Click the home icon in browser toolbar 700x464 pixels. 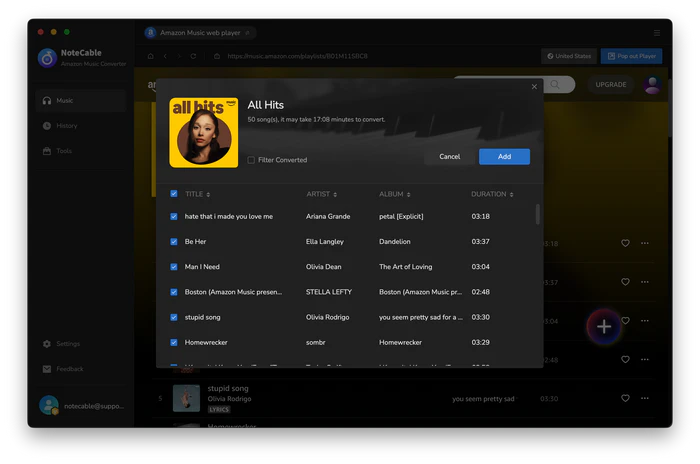[150, 56]
